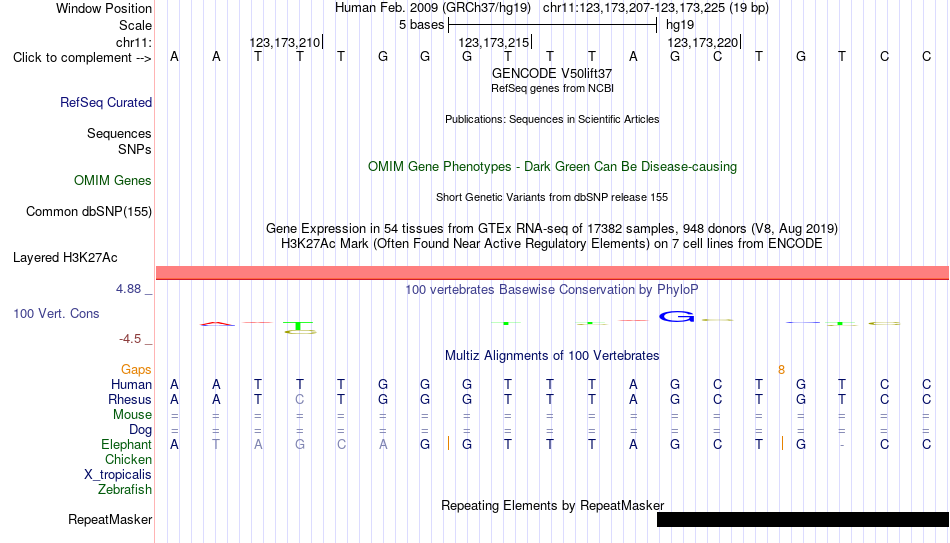Screen dimensions: 950x543
Task: Click the SNPs track label
Action: coord(135,149)
